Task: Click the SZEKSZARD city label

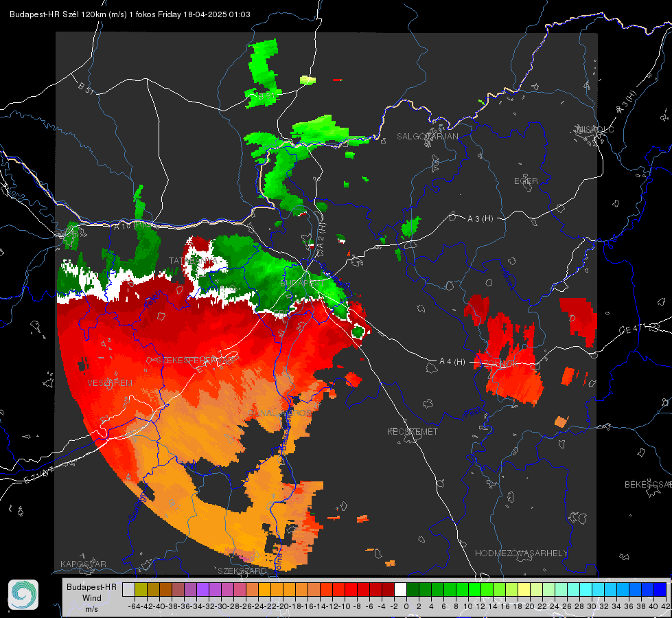Action: (x=242, y=571)
